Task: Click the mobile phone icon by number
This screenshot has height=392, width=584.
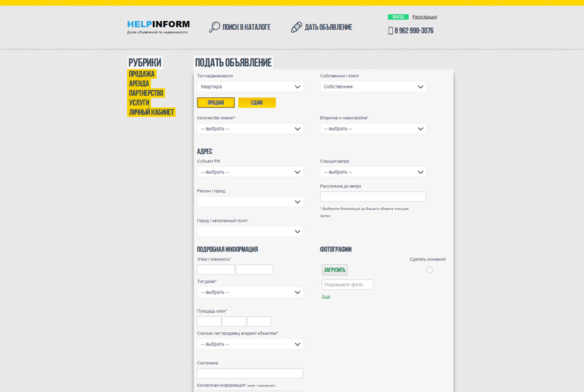Action: 390,31
